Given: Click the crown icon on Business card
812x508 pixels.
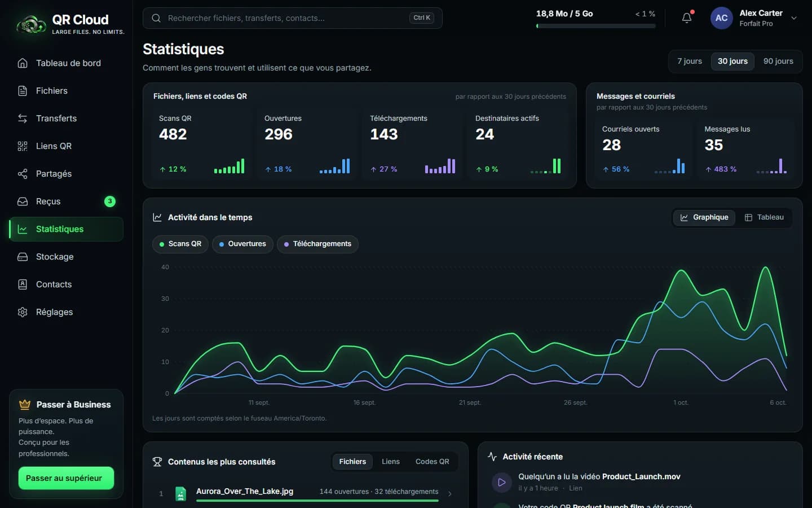Looking at the screenshot, I should 25,405.
